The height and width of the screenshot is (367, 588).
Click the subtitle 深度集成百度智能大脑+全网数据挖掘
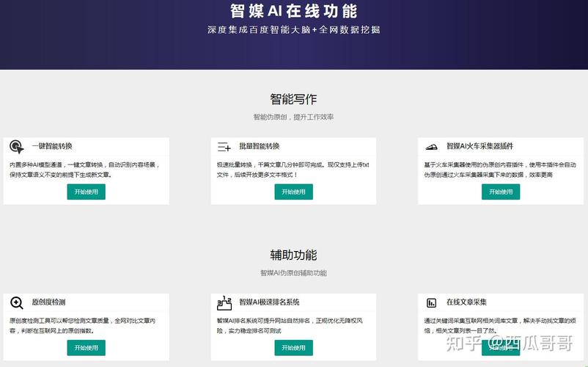293,29
